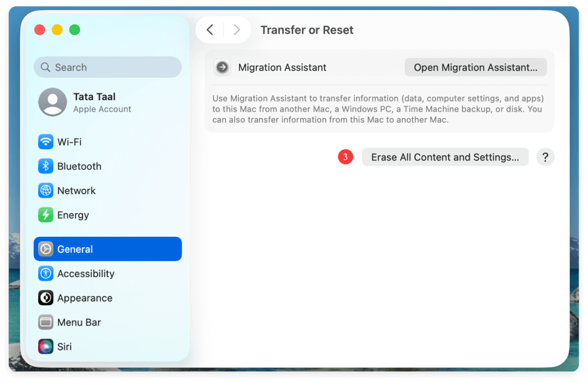The height and width of the screenshot is (383, 588).
Task: Open Bluetooth settings
Action: click(x=79, y=166)
